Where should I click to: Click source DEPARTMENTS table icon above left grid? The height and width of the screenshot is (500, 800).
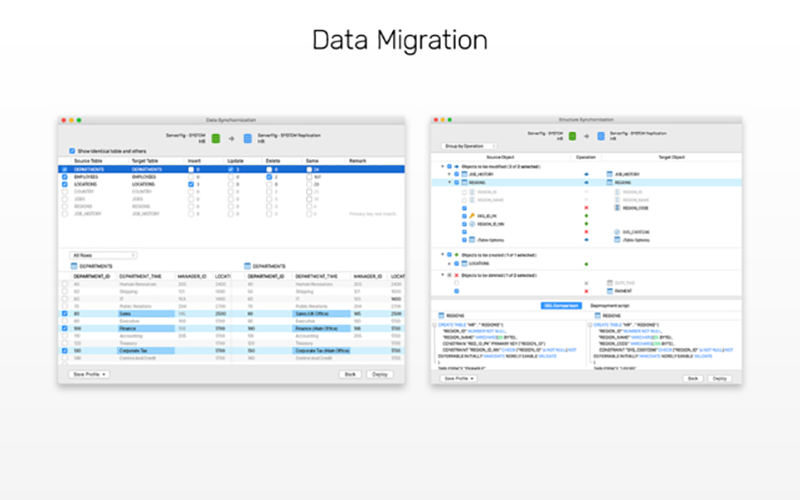[74, 266]
